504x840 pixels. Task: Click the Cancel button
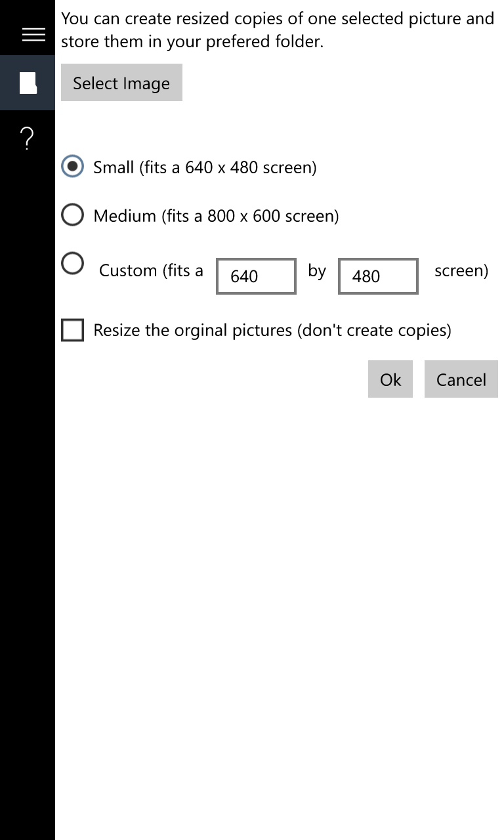461,379
